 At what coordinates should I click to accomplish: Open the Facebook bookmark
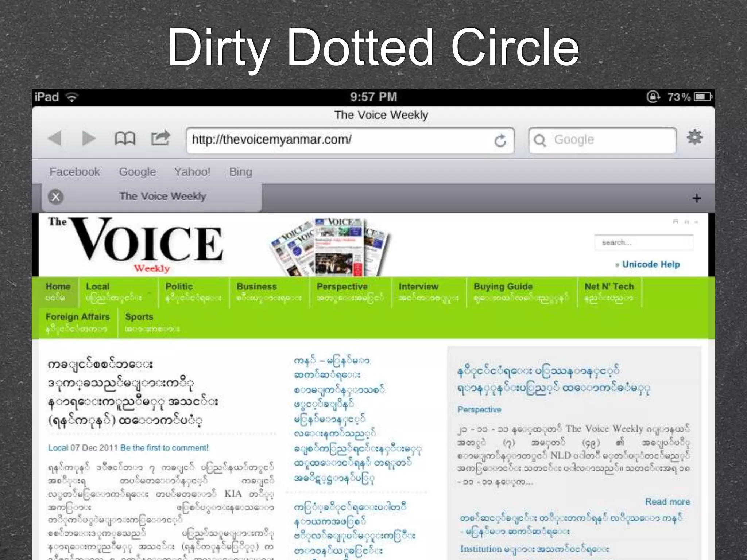(x=75, y=172)
